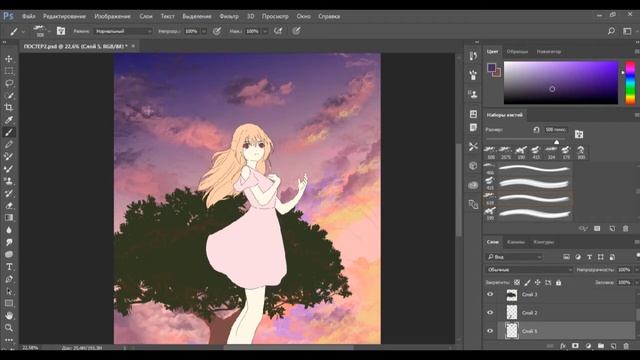Select the Rectangular Marquee tool

9,71
